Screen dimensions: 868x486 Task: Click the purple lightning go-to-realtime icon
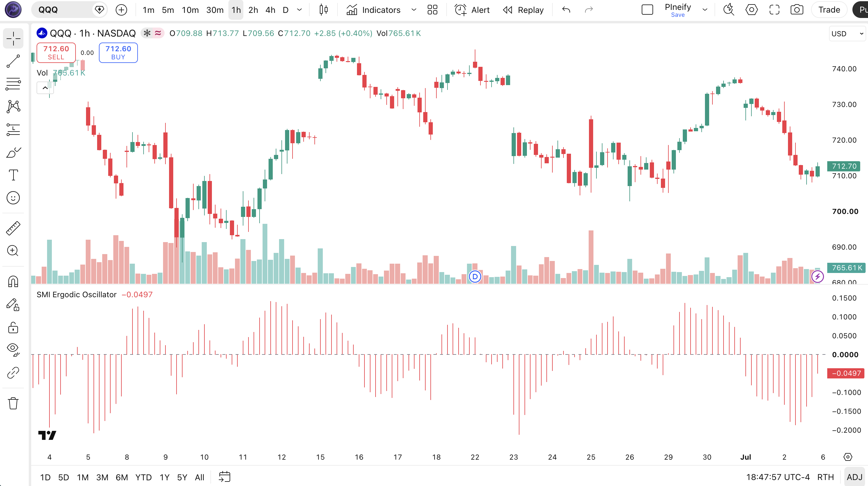(x=817, y=277)
